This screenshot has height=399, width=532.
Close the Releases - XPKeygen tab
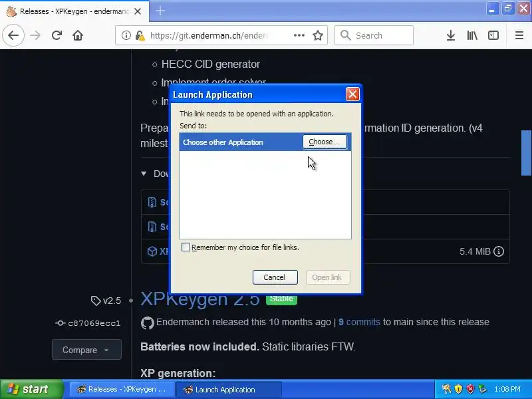pyautogui.click(x=138, y=11)
